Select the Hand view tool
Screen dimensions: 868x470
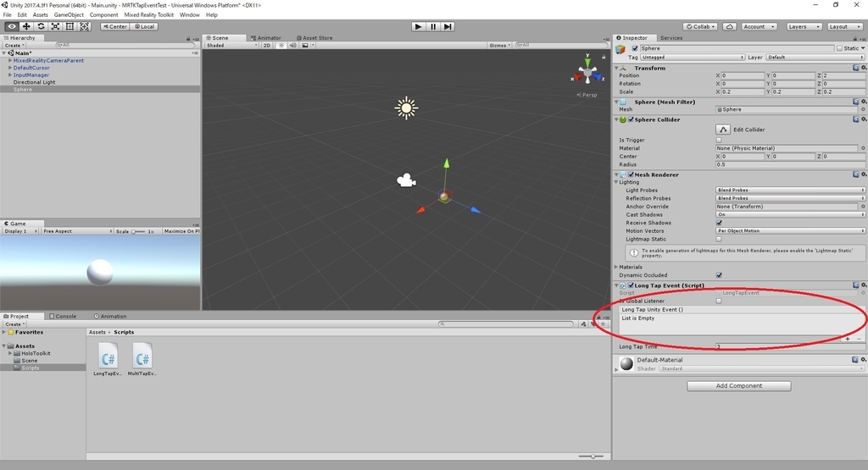click(12, 26)
